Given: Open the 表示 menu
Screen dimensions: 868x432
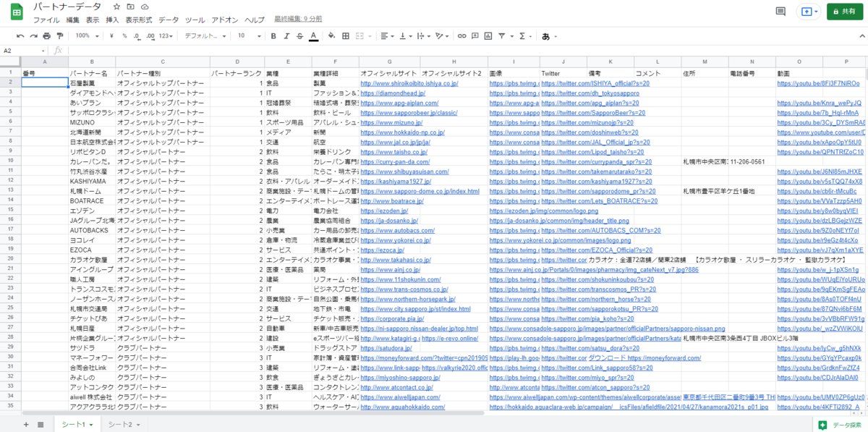Looking at the screenshot, I should (x=93, y=20).
